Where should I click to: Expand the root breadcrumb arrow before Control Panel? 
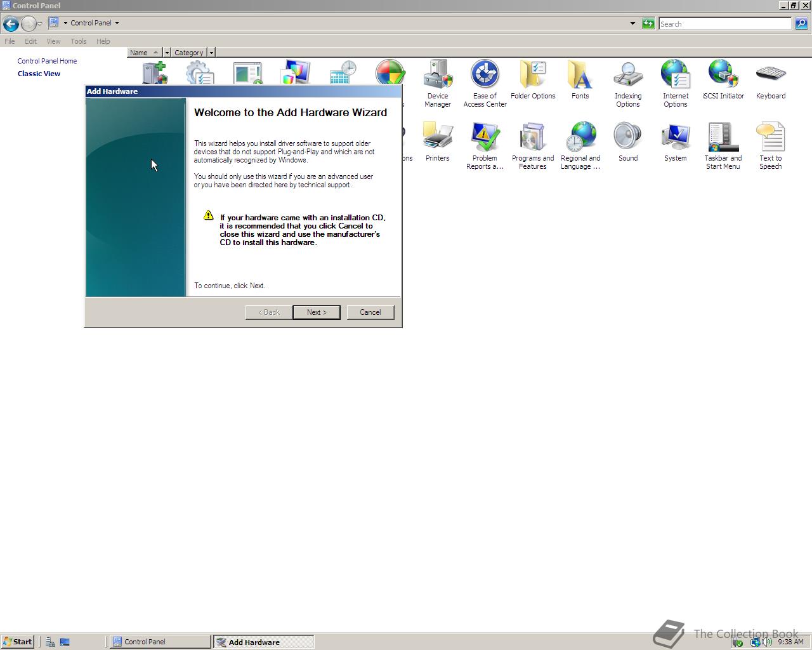65,23
